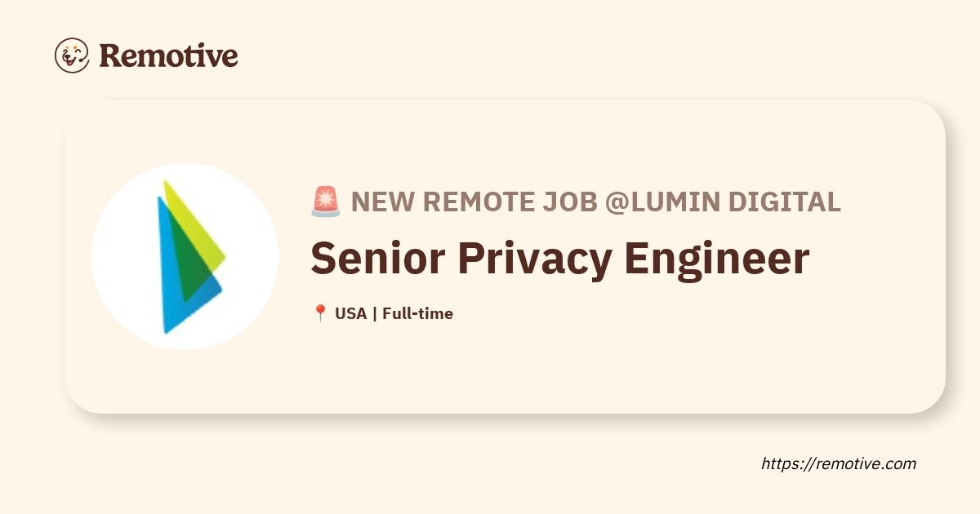
Task: Open the Lumin Digital triangular logo
Action: click(x=190, y=257)
